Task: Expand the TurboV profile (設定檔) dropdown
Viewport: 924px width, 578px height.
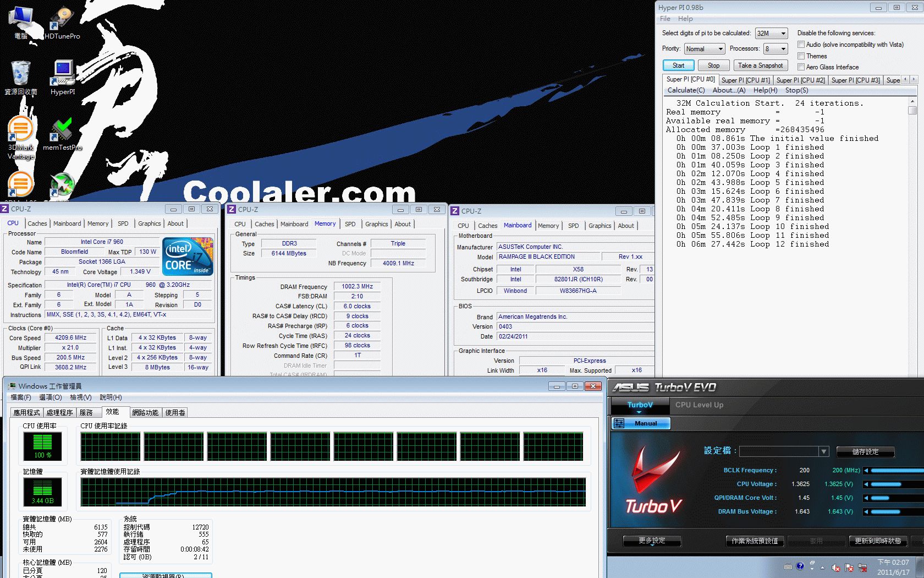Action: point(824,451)
